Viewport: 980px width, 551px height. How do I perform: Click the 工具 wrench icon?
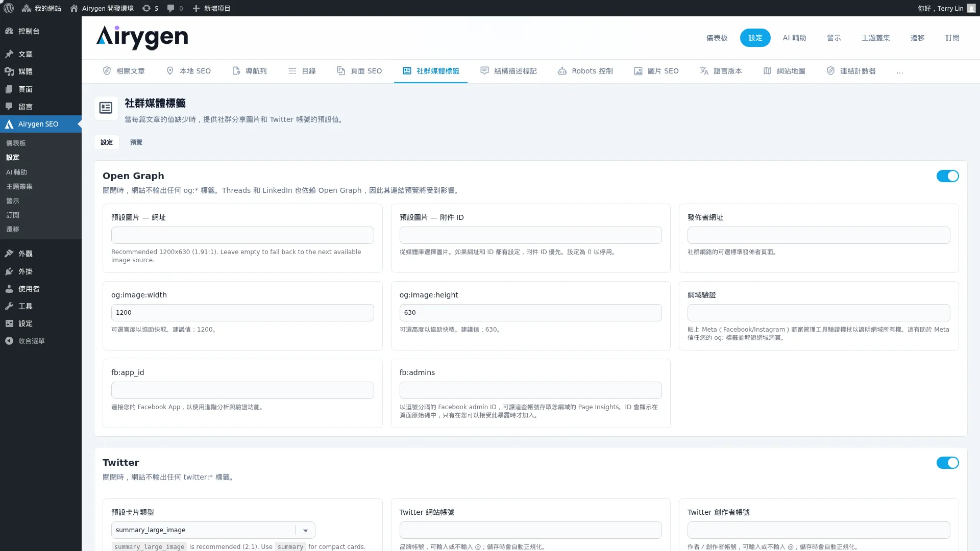tap(9, 306)
